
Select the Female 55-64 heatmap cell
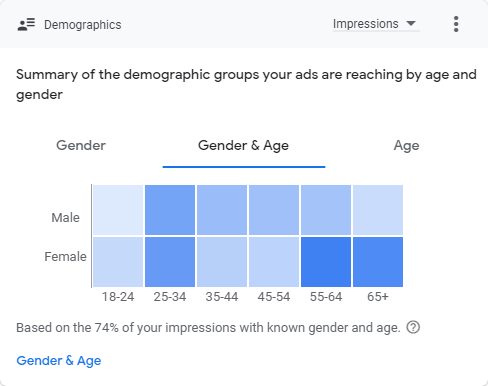[326, 262]
